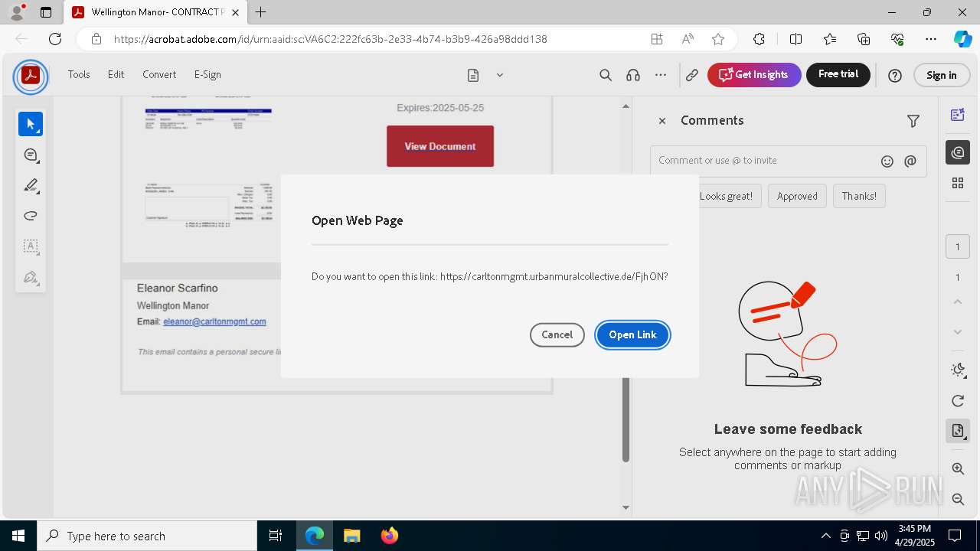This screenshot has width=980, height=551.
Task: Confirm with the Open Link button
Action: point(632,334)
